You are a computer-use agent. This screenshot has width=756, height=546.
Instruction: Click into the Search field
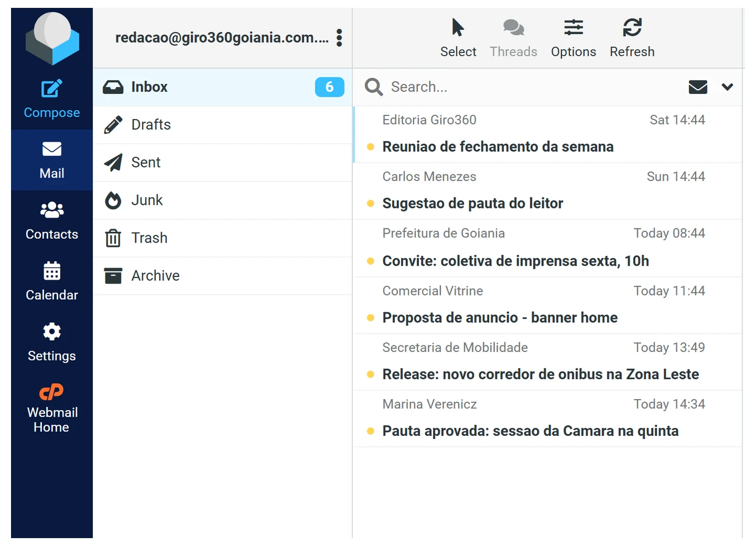[535, 87]
